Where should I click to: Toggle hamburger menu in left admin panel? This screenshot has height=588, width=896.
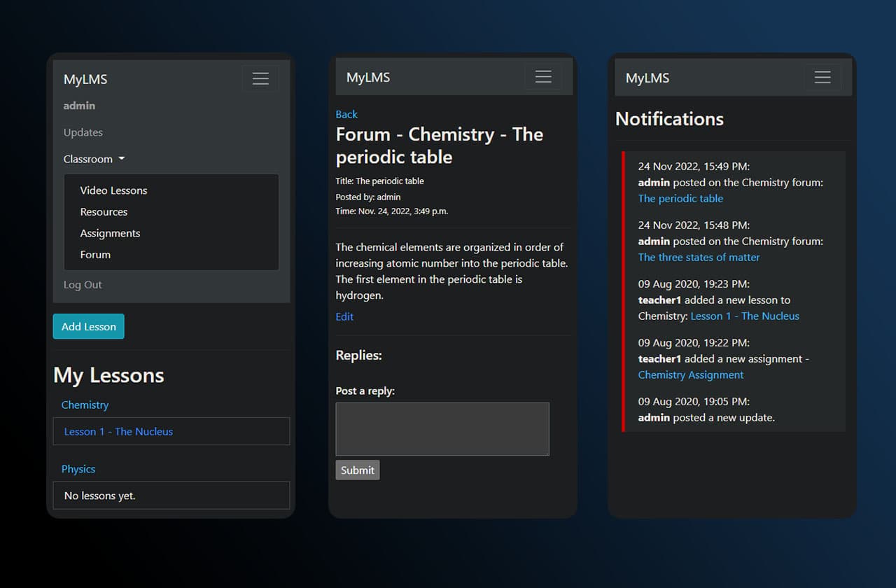[260, 79]
